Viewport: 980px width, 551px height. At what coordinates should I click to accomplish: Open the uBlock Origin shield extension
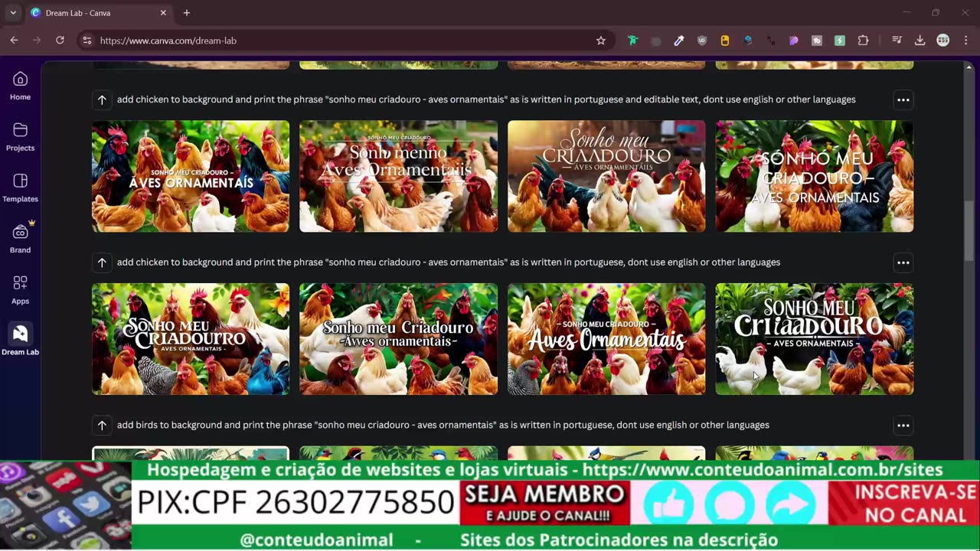[702, 41]
